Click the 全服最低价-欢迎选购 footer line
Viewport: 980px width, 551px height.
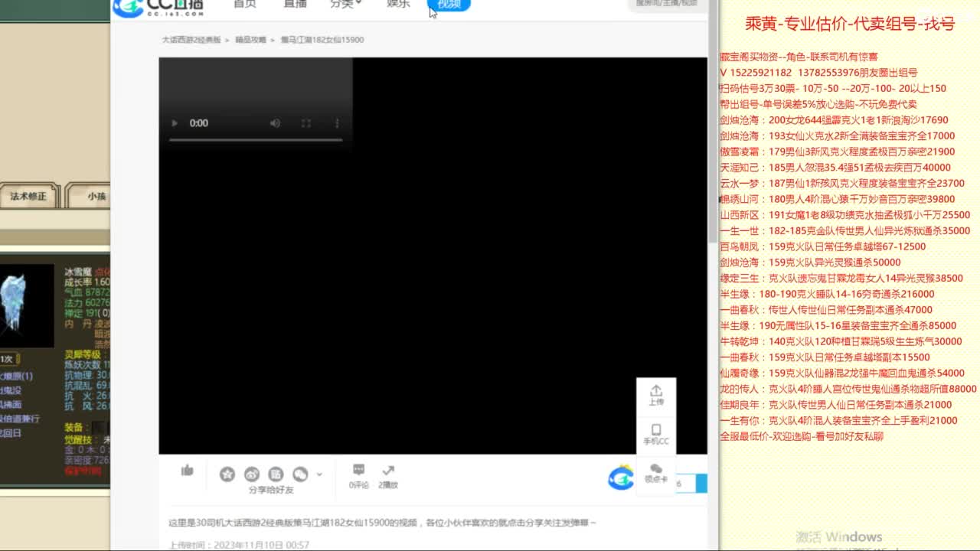coord(802,436)
